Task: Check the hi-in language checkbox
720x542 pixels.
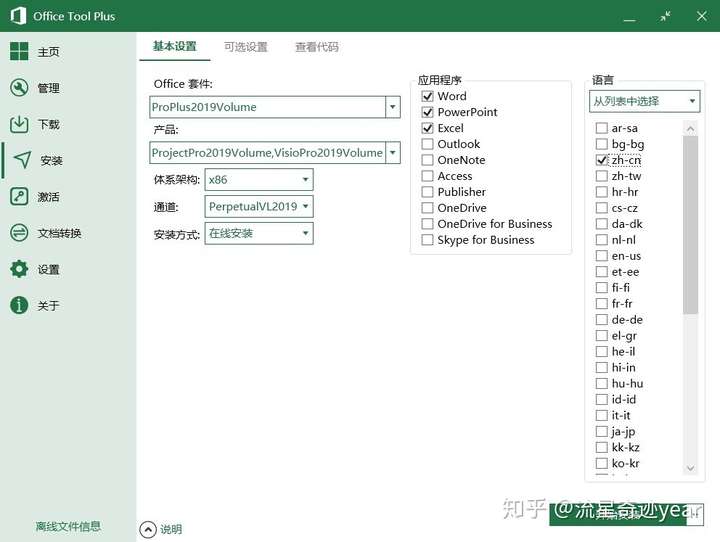Action: pos(602,367)
